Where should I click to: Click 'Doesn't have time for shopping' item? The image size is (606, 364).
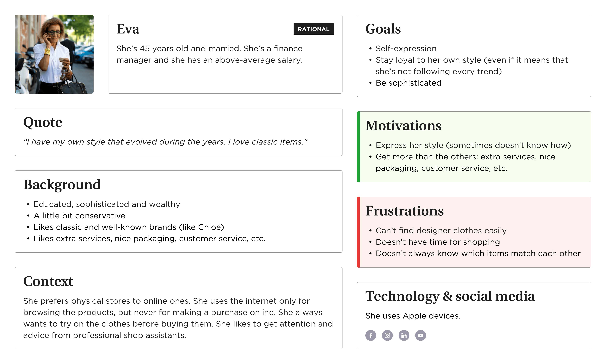[x=437, y=242]
